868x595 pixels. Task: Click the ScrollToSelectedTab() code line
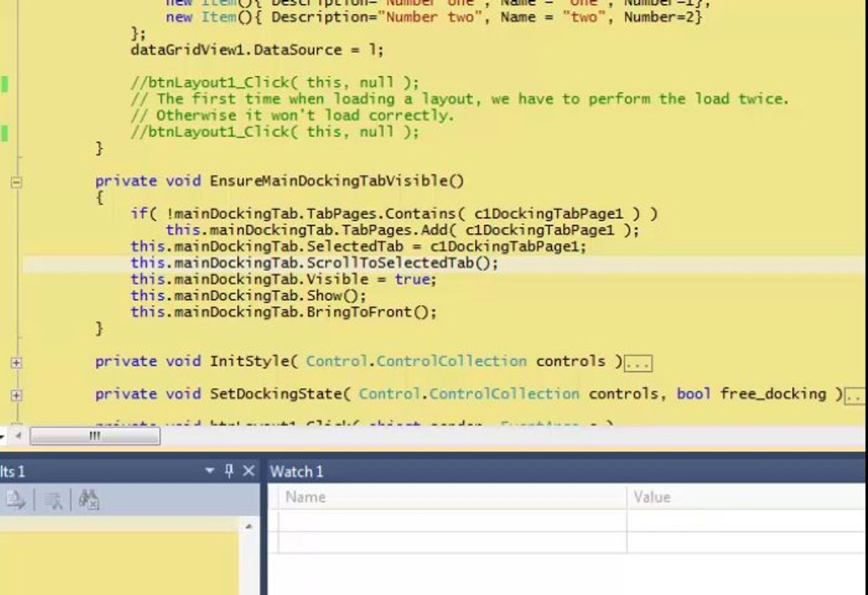(x=315, y=263)
